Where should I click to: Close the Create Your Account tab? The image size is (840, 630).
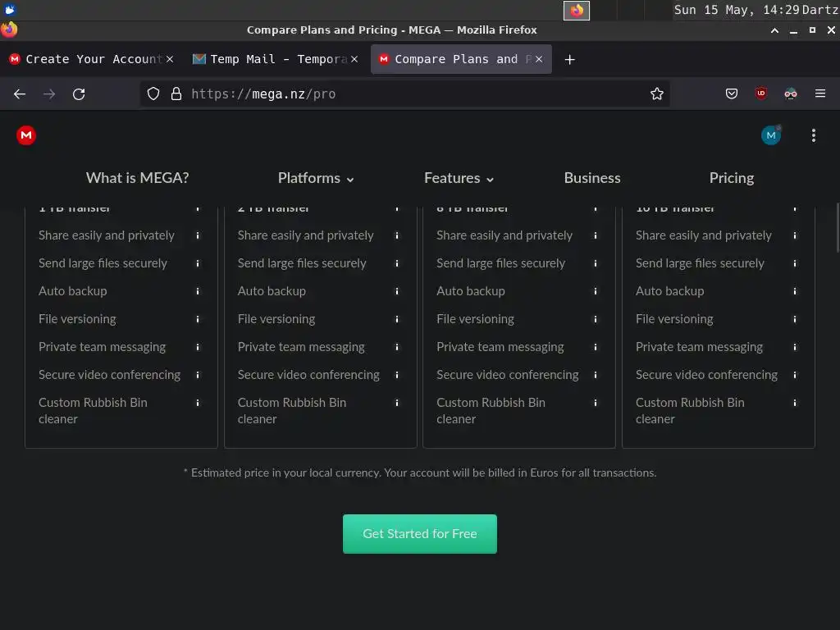click(170, 59)
